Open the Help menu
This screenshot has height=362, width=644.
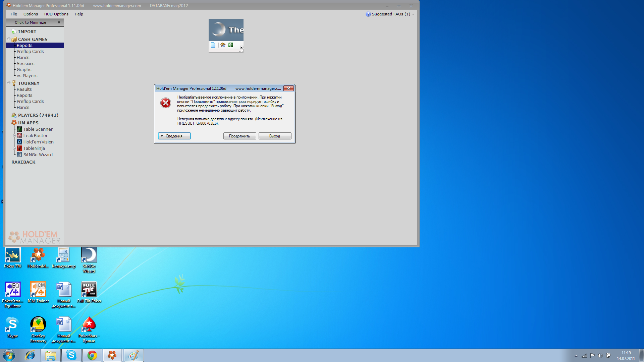pyautogui.click(x=79, y=14)
